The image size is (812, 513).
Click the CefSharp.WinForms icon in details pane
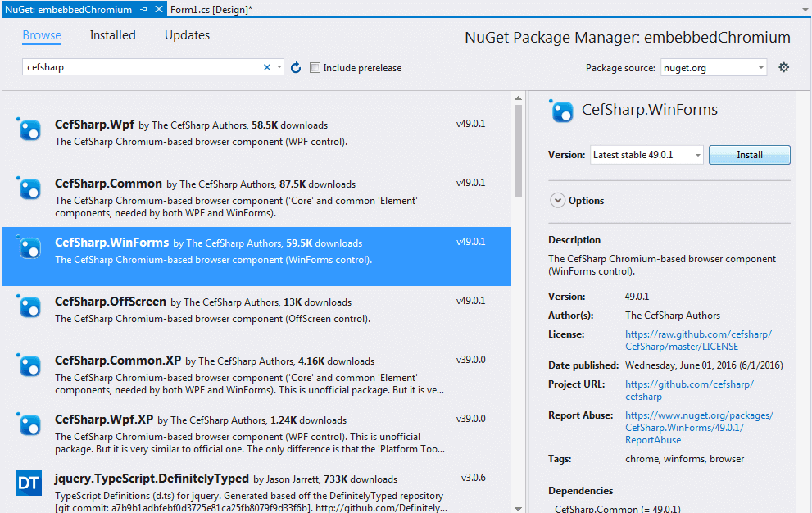pyautogui.click(x=561, y=112)
